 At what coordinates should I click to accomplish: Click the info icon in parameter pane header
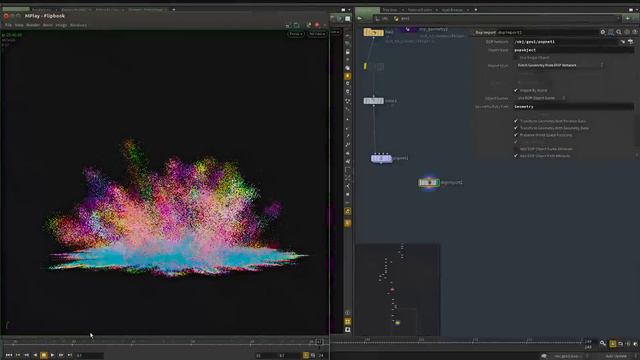(627, 32)
